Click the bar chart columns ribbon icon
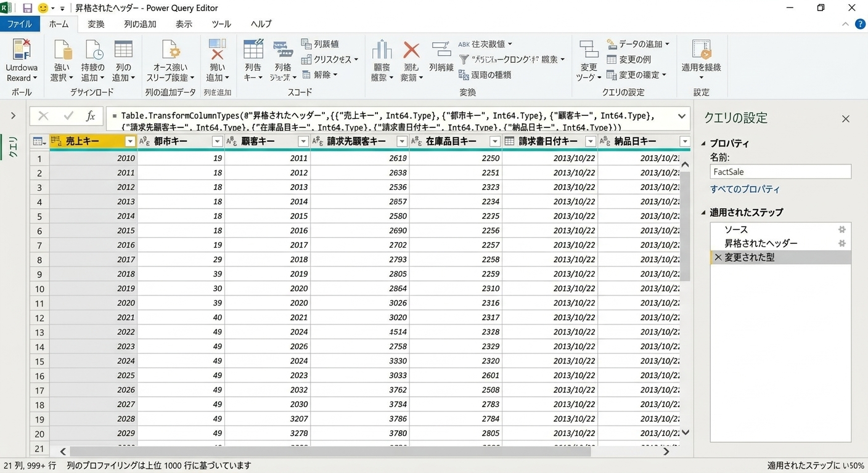The width and height of the screenshot is (868, 473). pyautogui.click(x=382, y=50)
